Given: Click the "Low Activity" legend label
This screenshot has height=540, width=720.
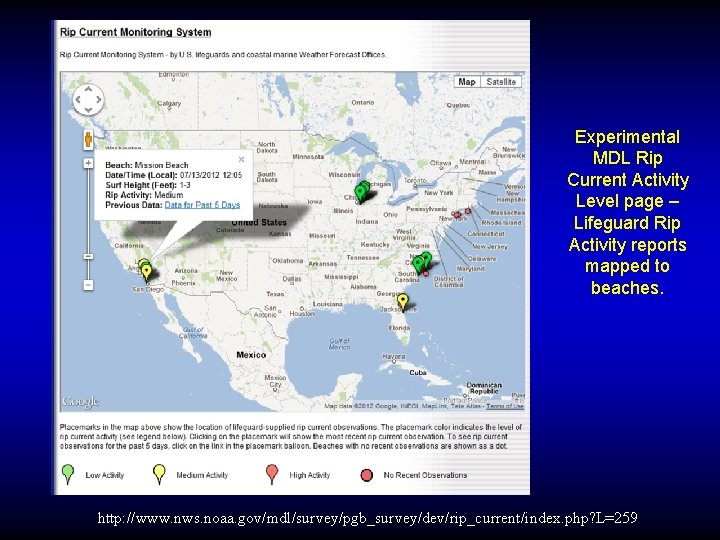Looking at the screenshot, I should 105,475.
